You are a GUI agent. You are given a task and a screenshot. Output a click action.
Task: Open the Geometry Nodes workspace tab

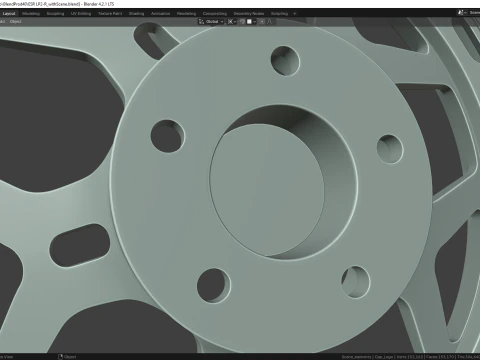tap(249, 14)
